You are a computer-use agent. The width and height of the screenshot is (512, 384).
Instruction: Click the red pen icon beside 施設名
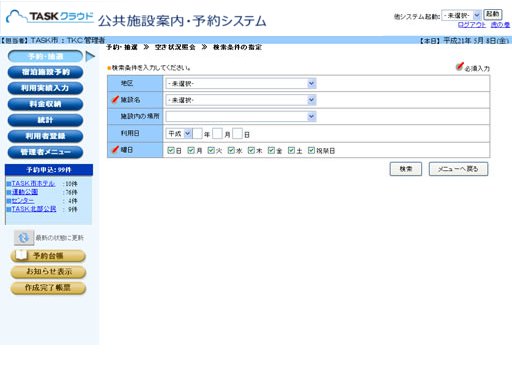click(x=115, y=99)
